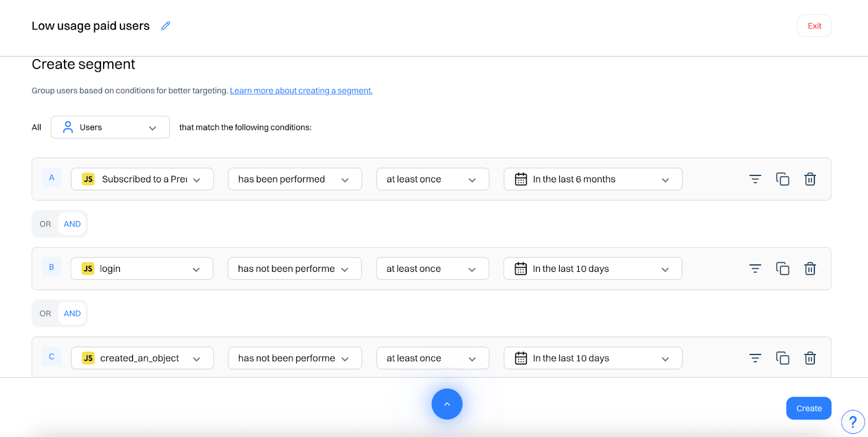Image resolution: width=868 pixels, height=437 pixels.
Task: Duplicate condition A row
Action: point(783,179)
